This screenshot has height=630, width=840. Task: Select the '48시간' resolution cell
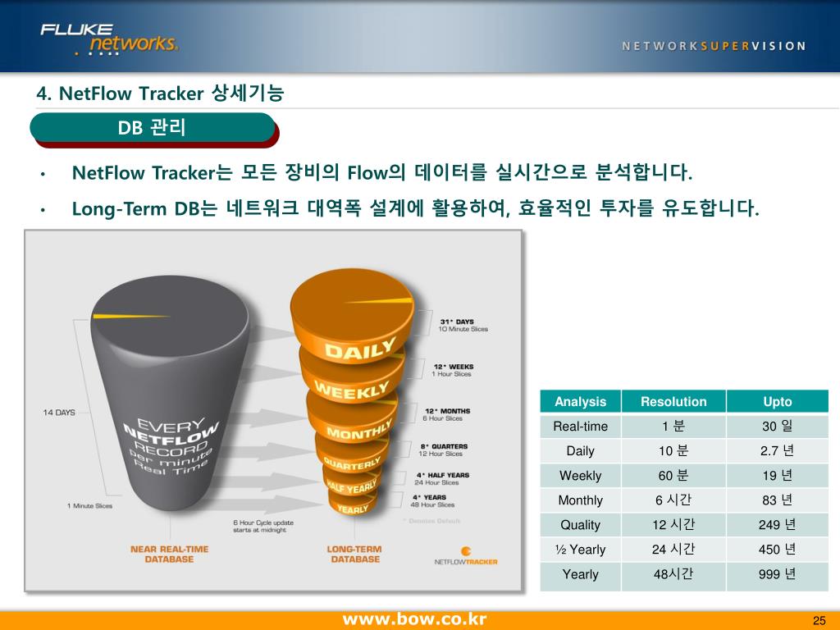[x=673, y=575]
